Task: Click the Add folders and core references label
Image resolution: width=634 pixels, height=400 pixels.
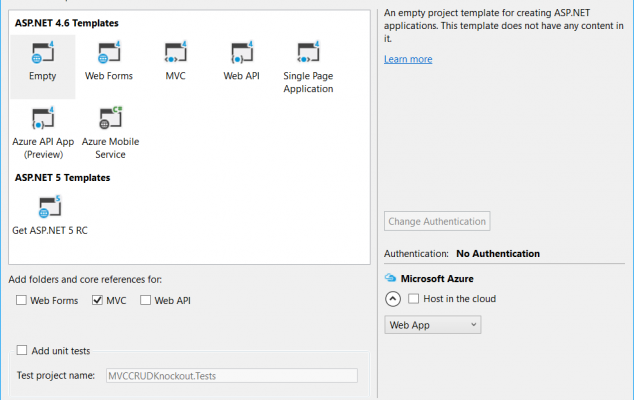Action: pos(85,279)
